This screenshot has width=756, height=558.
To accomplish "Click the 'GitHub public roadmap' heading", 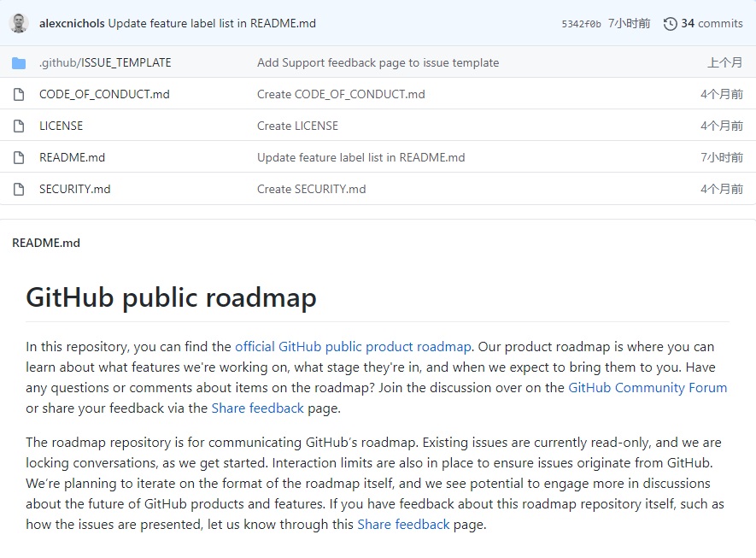I will 171,297.
